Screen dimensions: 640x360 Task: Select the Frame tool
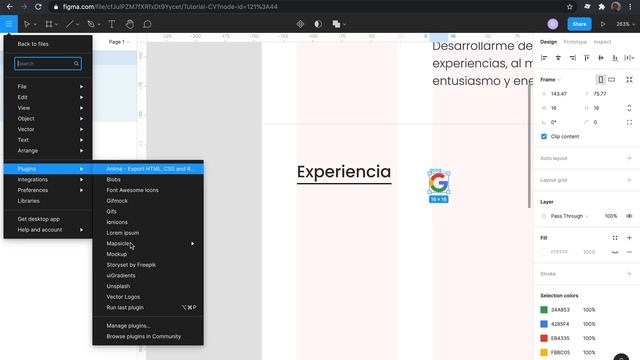tap(49, 24)
